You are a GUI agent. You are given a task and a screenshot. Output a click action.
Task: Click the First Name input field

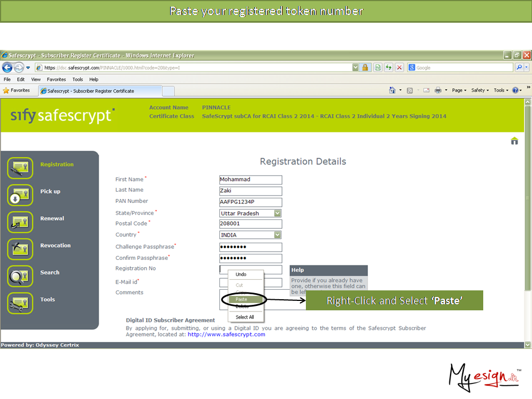click(250, 180)
